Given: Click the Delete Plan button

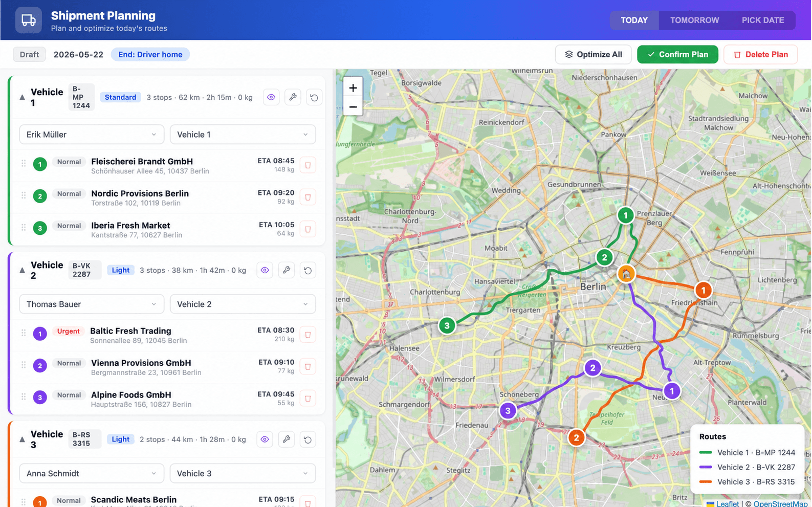Looking at the screenshot, I should click(760, 54).
